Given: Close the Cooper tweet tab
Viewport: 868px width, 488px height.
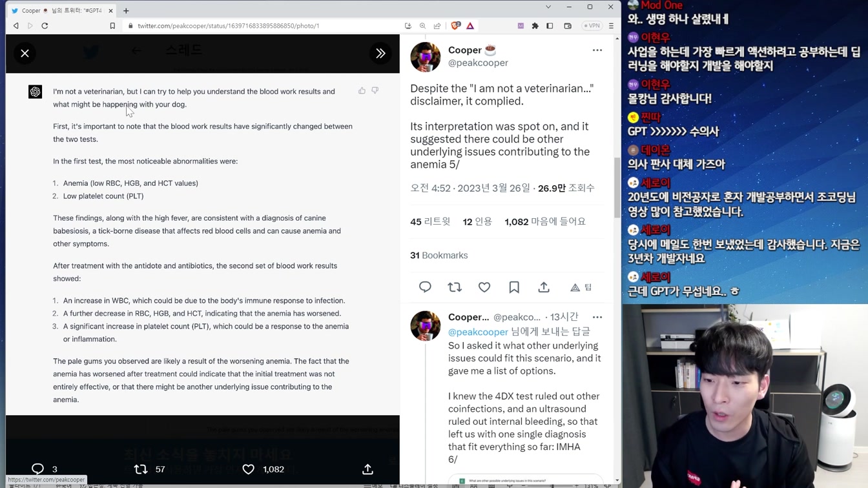Looking at the screenshot, I should (x=110, y=10).
